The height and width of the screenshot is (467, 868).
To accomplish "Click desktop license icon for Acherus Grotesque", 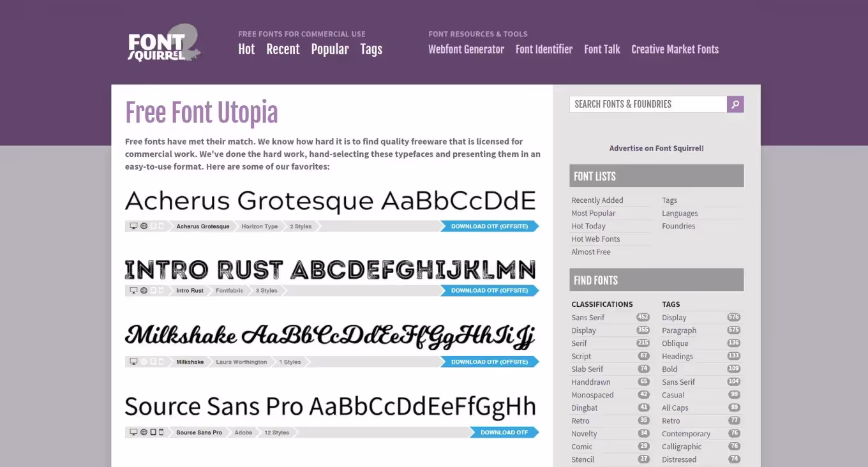I will click(133, 226).
